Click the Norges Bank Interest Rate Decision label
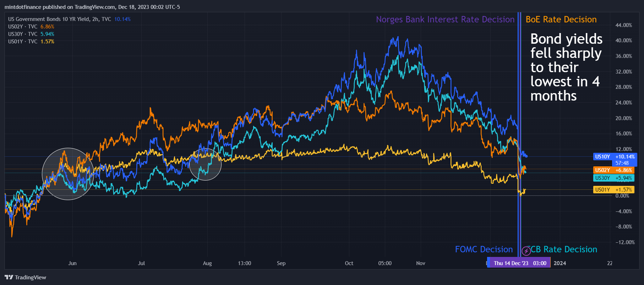 (445, 20)
